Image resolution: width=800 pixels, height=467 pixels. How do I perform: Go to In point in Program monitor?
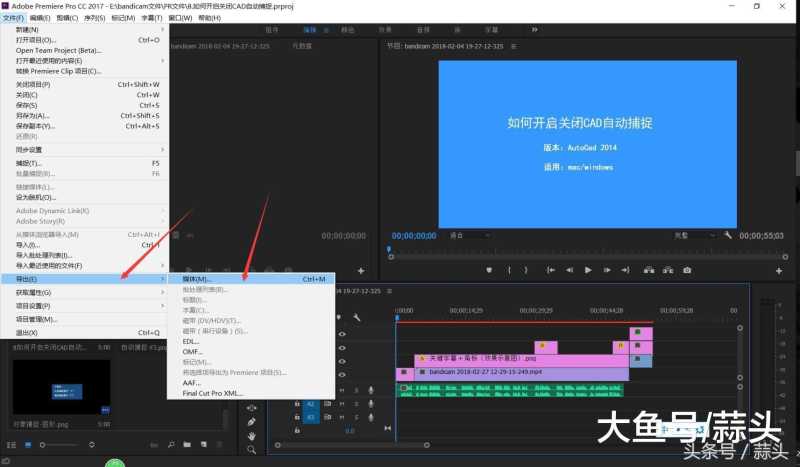pos(551,270)
